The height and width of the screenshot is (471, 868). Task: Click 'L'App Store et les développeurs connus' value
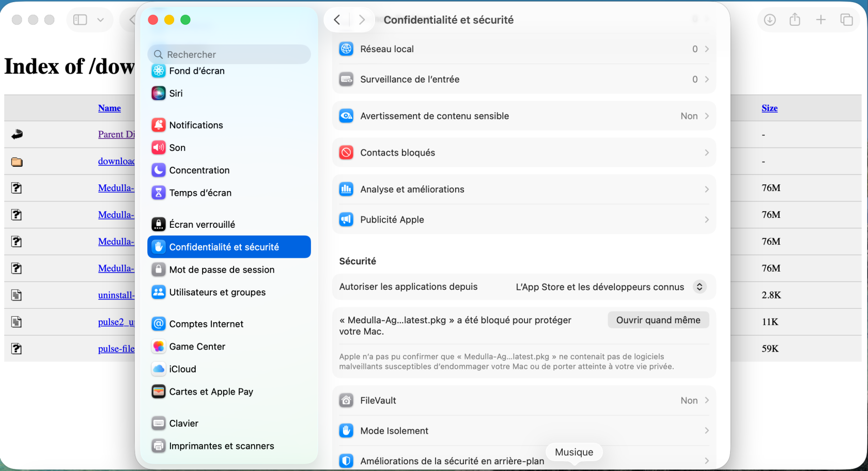(600, 287)
